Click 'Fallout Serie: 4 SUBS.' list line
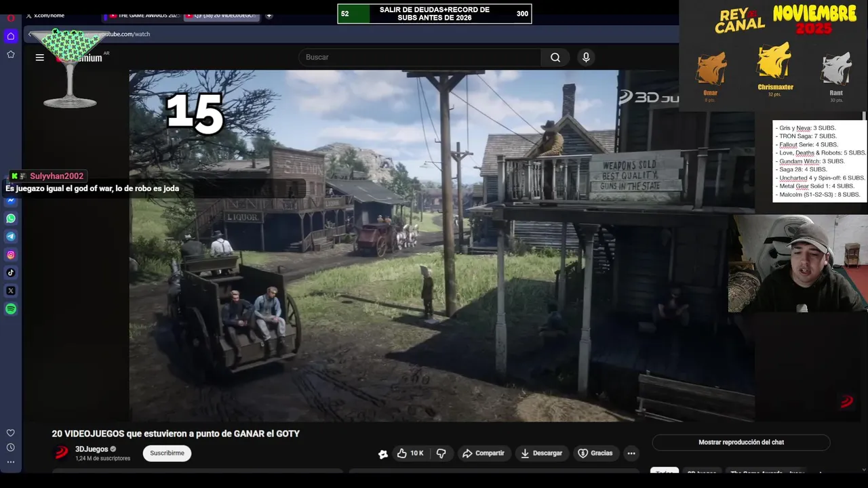868x488 pixels. [806, 145]
